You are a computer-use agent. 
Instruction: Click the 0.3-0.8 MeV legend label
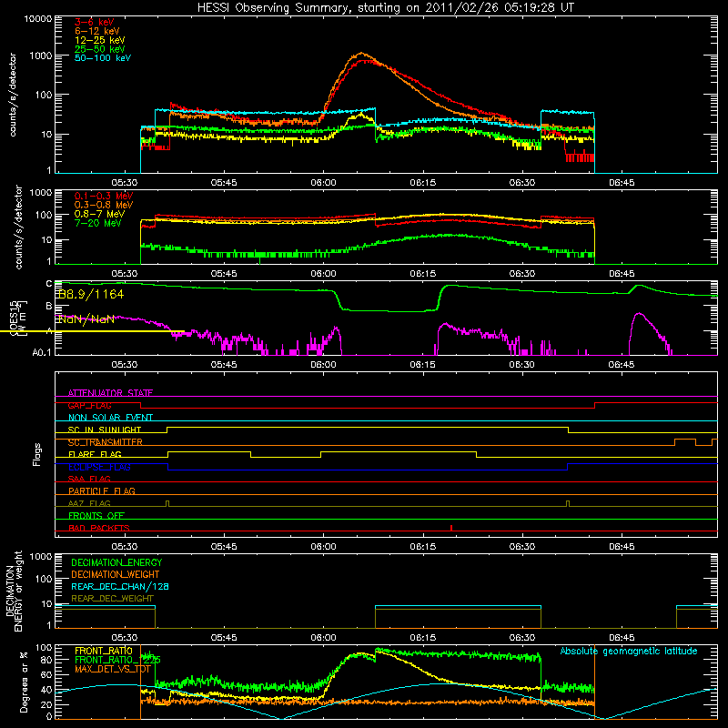point(104,205)
